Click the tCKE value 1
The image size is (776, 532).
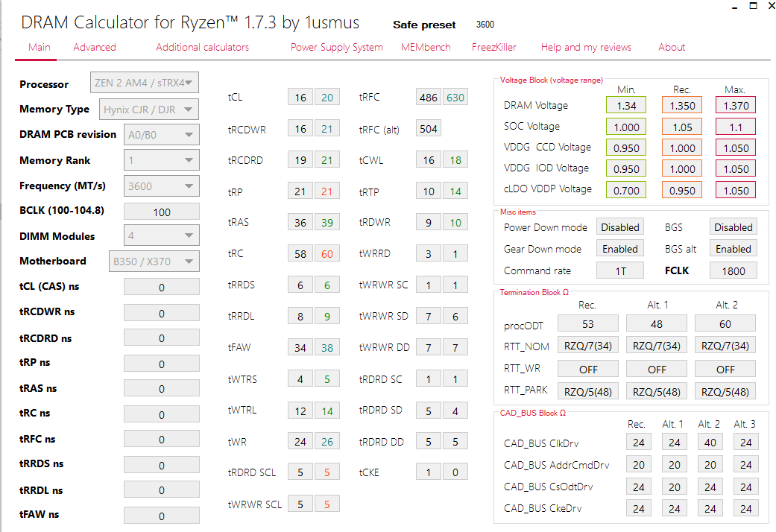[x=428, y=472]
